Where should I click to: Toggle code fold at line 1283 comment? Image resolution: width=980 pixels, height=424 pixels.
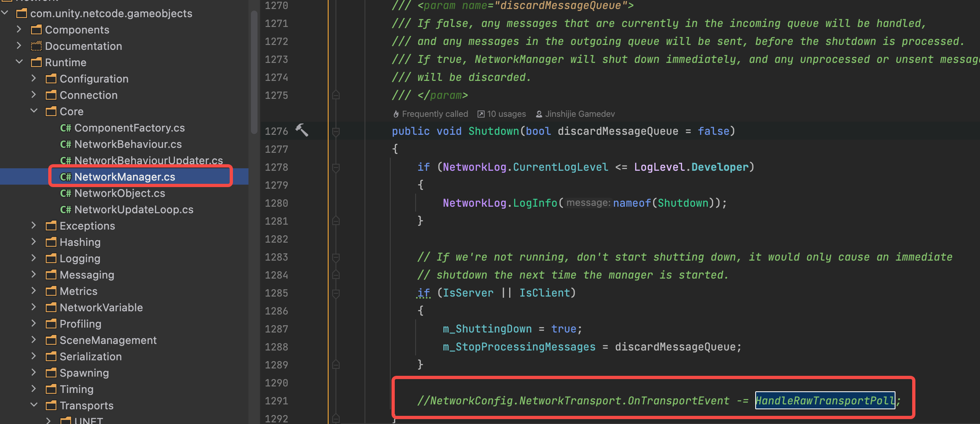(336, 257)
